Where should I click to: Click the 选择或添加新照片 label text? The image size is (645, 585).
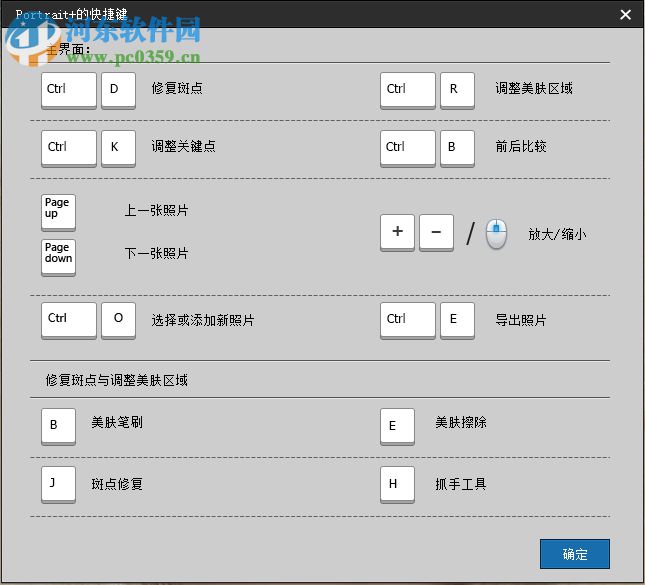click(203, 320)
